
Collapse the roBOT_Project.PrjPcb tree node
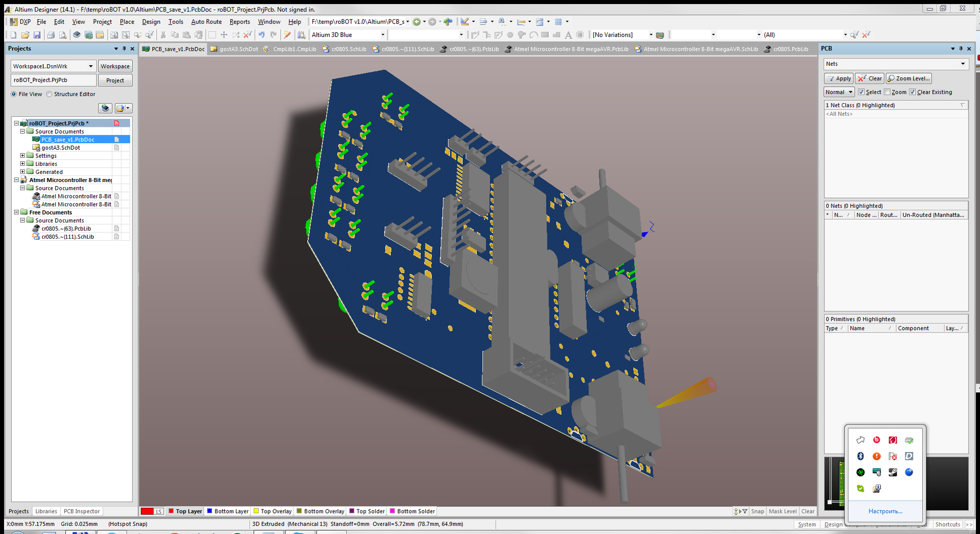coord(16,123)
